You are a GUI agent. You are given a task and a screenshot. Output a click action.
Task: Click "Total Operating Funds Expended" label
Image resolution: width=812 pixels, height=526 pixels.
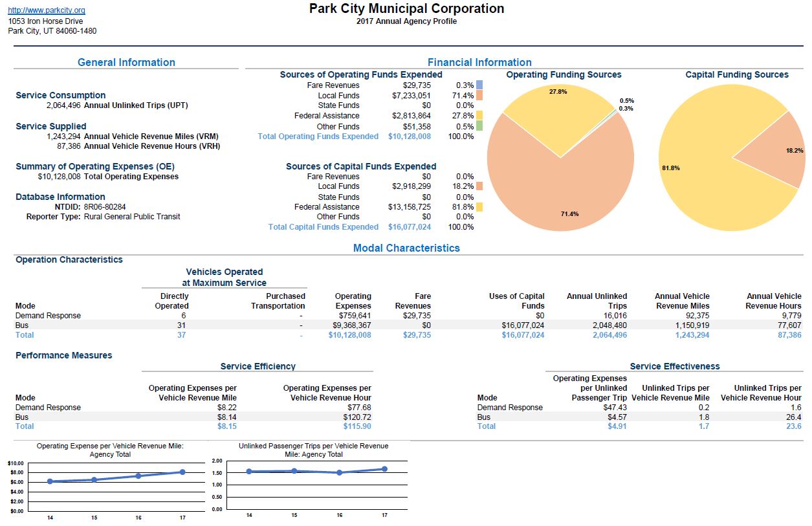[318, 137]
